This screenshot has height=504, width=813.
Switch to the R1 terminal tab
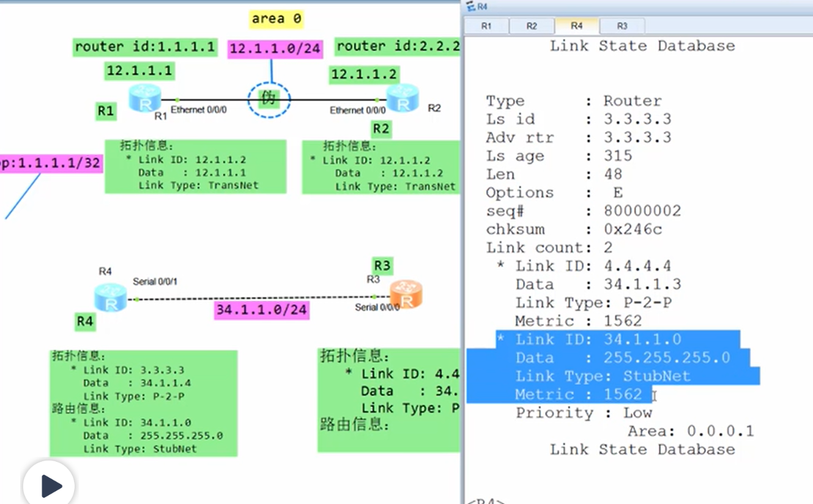pyautogui.click(x=486, y=26)
